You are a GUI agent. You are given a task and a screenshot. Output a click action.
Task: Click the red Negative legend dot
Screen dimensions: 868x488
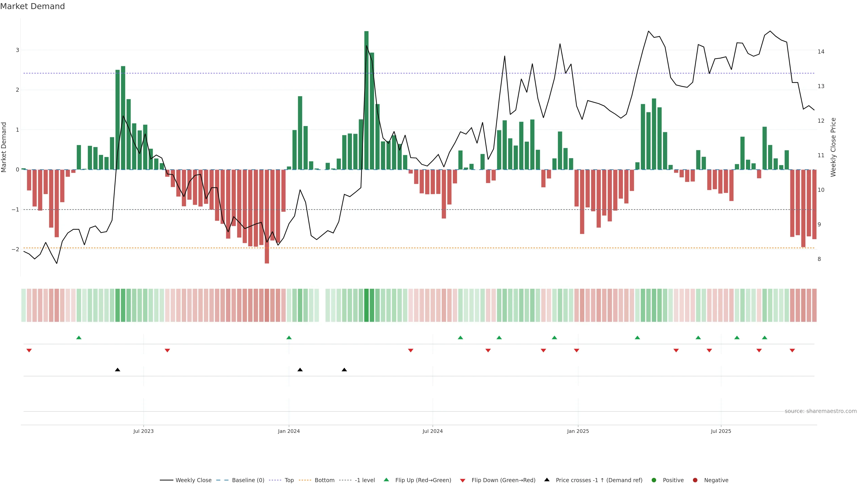695,480
